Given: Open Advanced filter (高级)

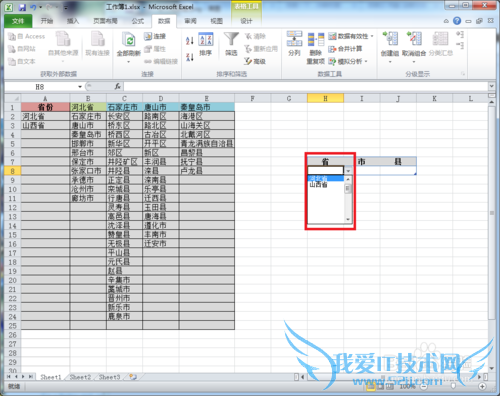Looking at the screenshot, I should pyautogui.click(x=255, y=61).
